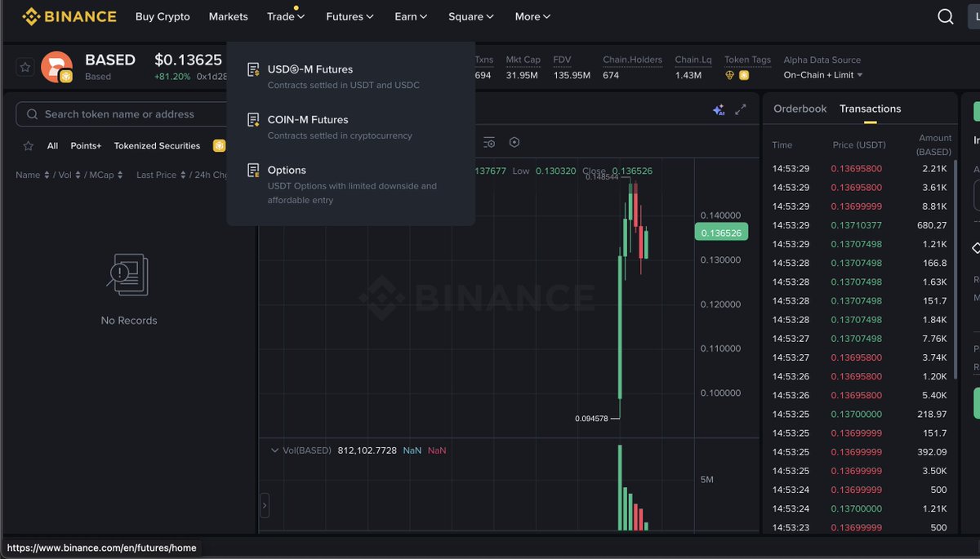Click the COIN-M Futures contract icon
Image resolution: width=980 pixels, height=559 pixels.
point(253,121)
